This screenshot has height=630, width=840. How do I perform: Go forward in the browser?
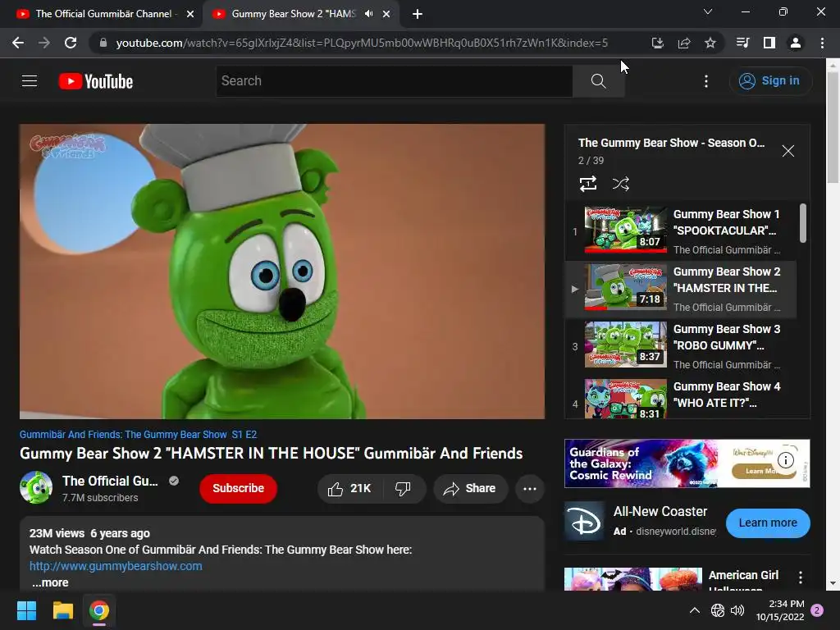coord(44,43)
